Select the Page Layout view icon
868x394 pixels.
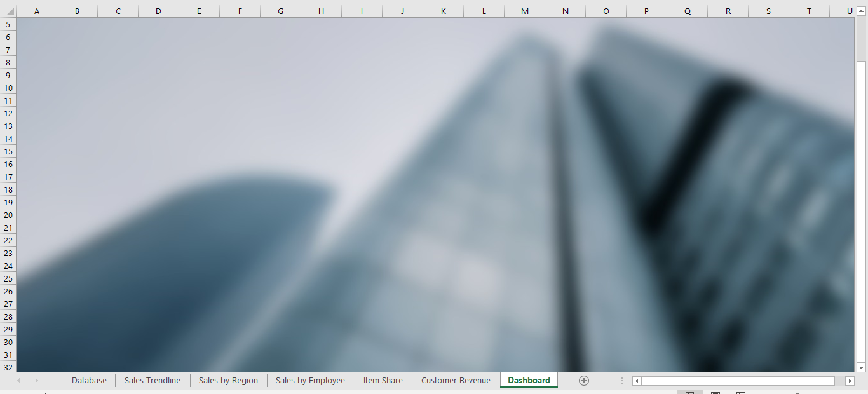tap(715, 393)
